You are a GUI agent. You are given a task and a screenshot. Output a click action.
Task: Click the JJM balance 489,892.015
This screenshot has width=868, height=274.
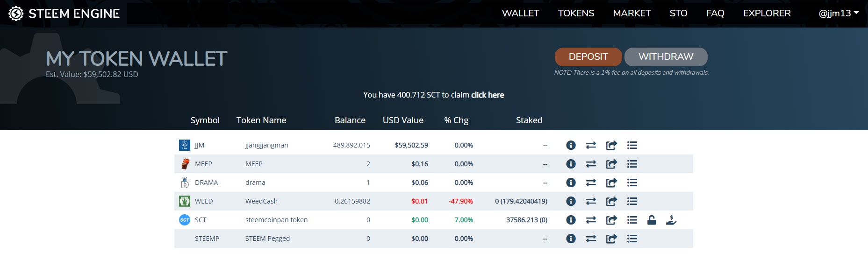352,145
